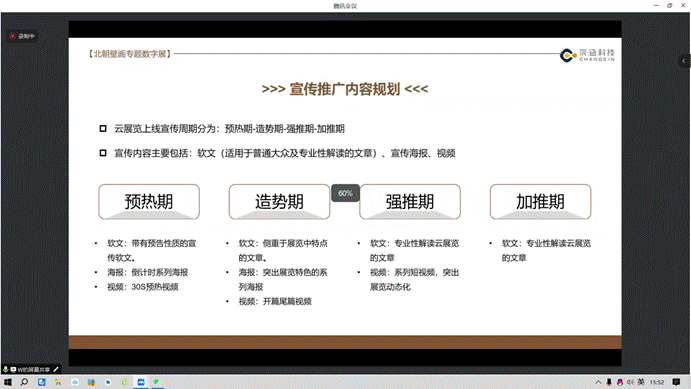Image resolution: width=691 pixels, height=389 pixels.
Task: Click the 北朝壁画专题数字展 header text
Action: coord(130,54)
